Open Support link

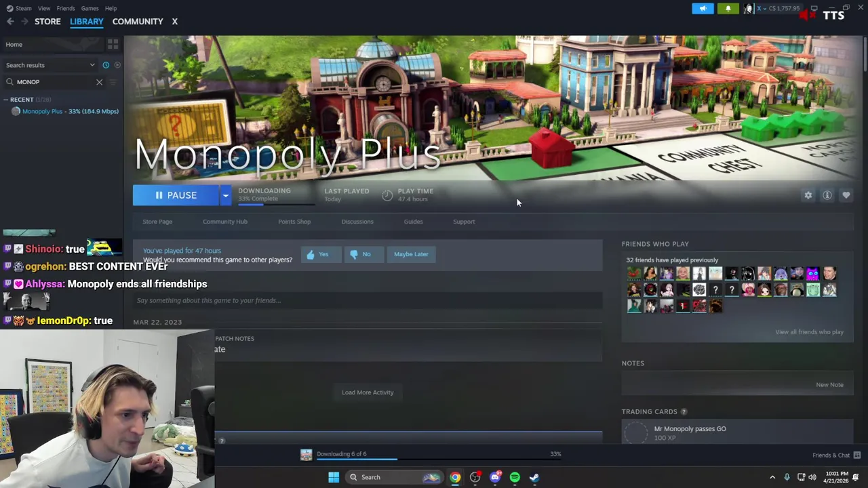464,222
